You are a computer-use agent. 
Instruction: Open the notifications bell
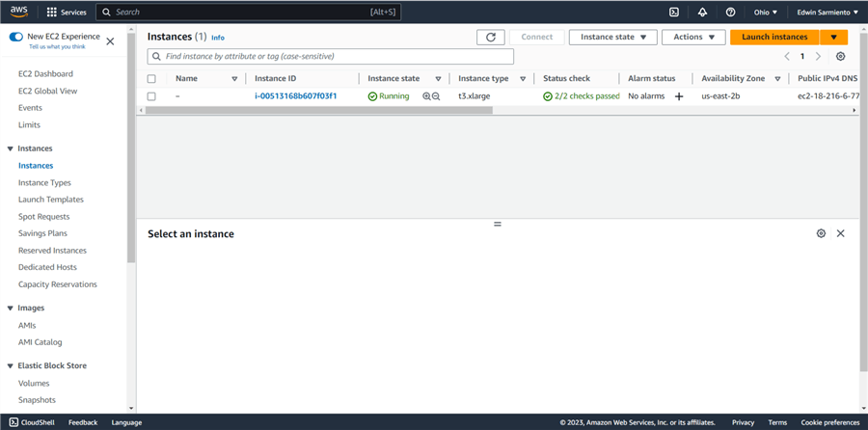pos(702,13)
